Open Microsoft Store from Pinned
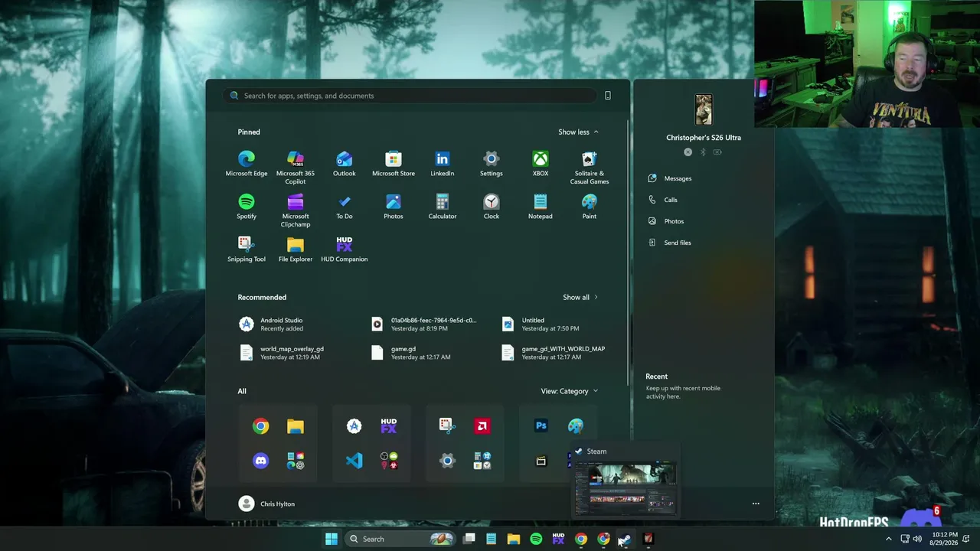The width and height of the screenshot is (980, 551). pos(394,164)
